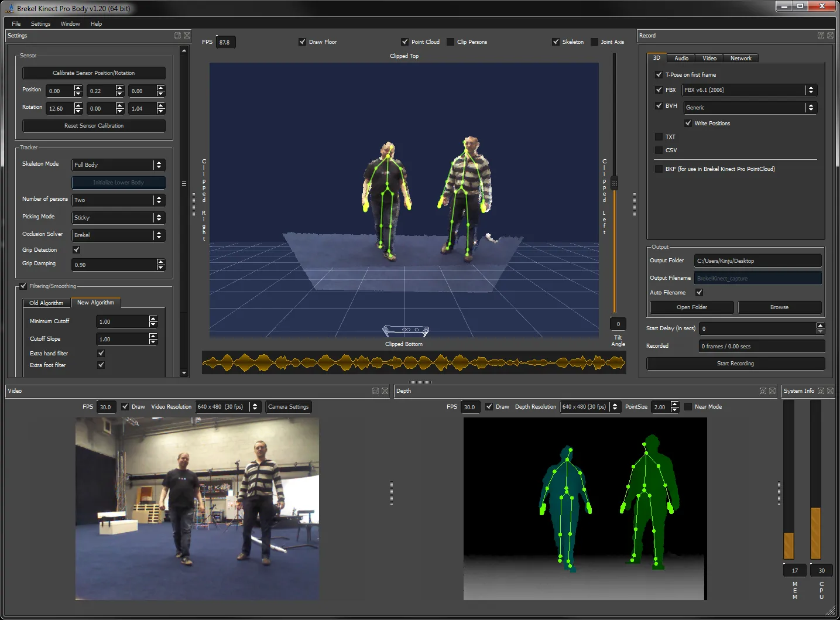Float the Video panel using its dock icon
Screen dimensions: 840x620
[375, 391]
